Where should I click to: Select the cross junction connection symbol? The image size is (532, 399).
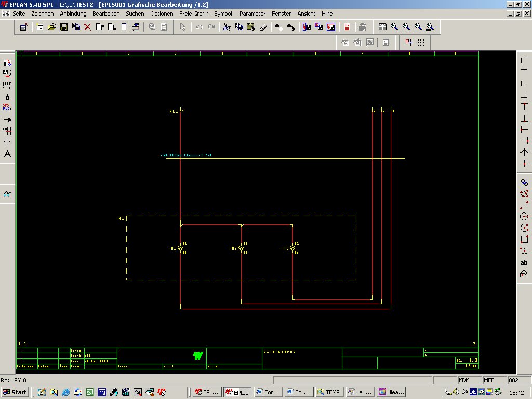point(524,164)
